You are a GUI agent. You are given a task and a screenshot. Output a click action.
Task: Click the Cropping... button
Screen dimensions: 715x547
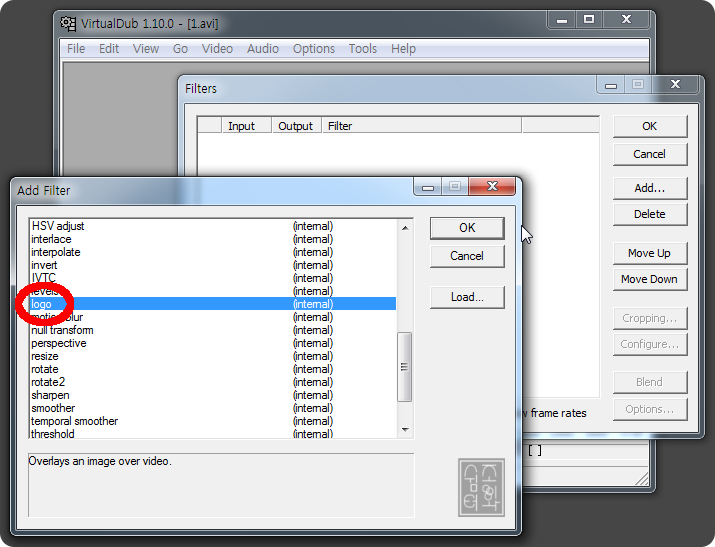click(650, 318)
